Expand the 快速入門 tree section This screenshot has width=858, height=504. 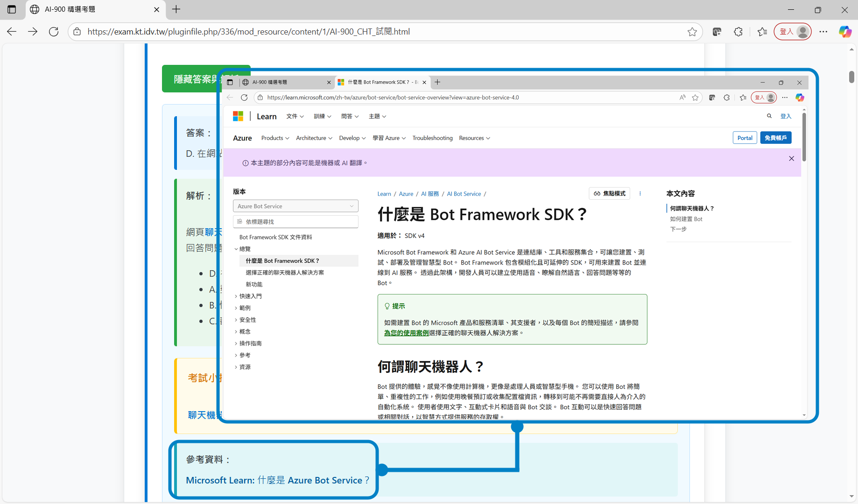point(250,296)
